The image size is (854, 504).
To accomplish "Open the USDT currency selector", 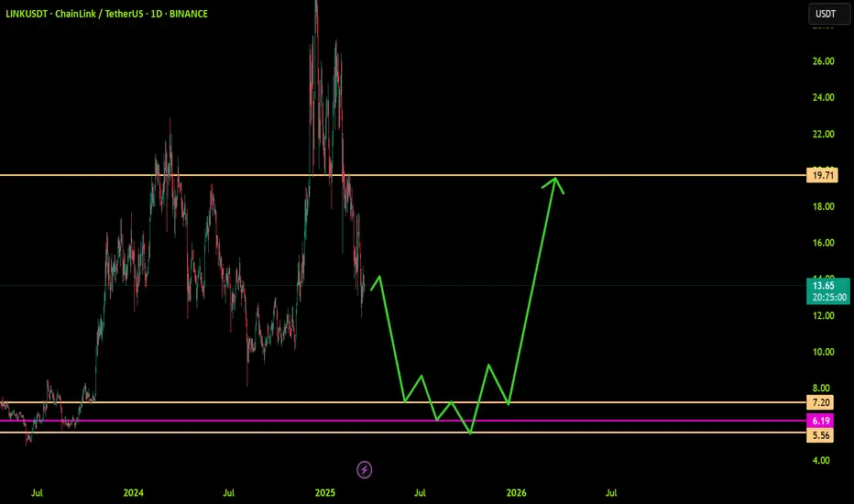I will point(828,14).
